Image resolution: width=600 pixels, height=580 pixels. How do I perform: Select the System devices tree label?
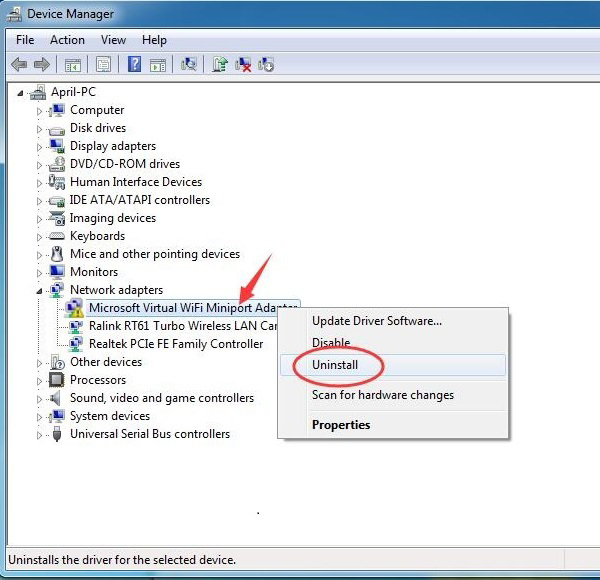point(110,416)
